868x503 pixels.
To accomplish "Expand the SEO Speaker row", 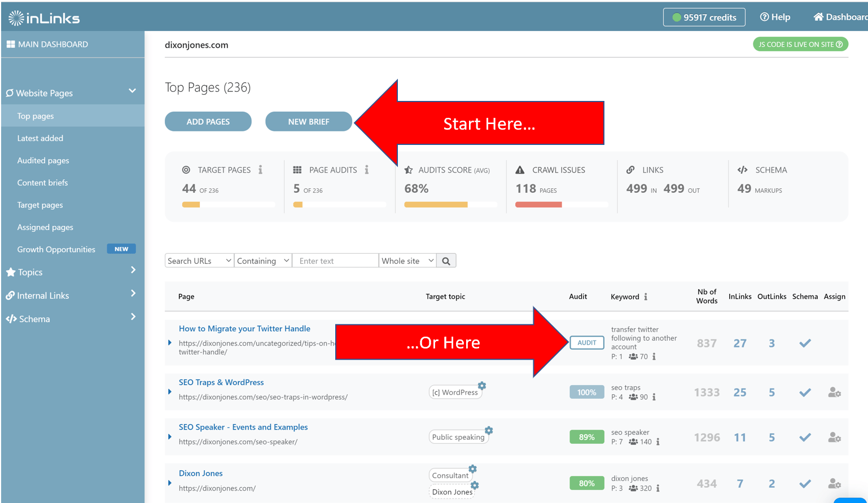I will tap(170, 436).
